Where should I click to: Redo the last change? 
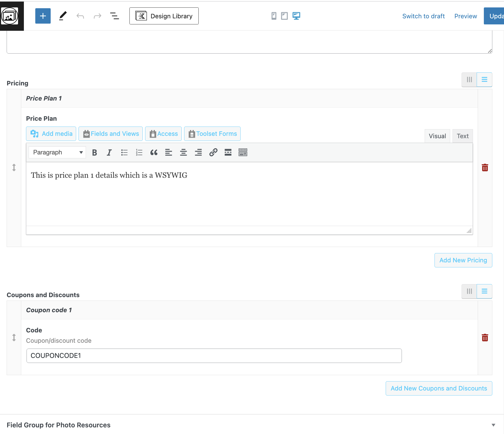[97, 16]
